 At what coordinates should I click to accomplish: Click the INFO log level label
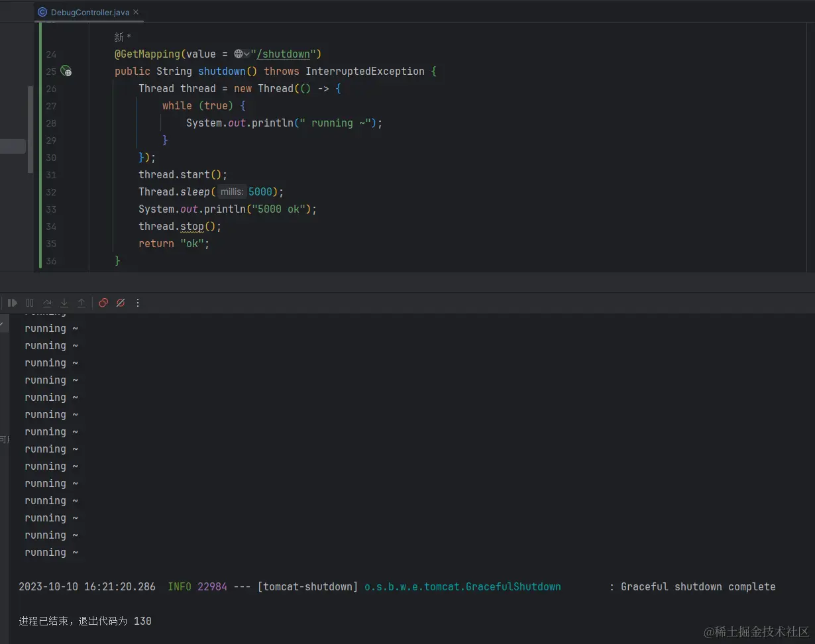[180, 587]
